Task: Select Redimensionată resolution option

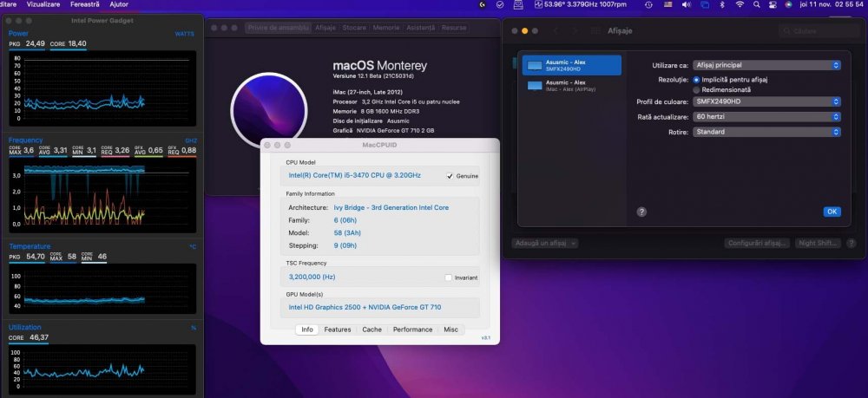Action: 696,89
